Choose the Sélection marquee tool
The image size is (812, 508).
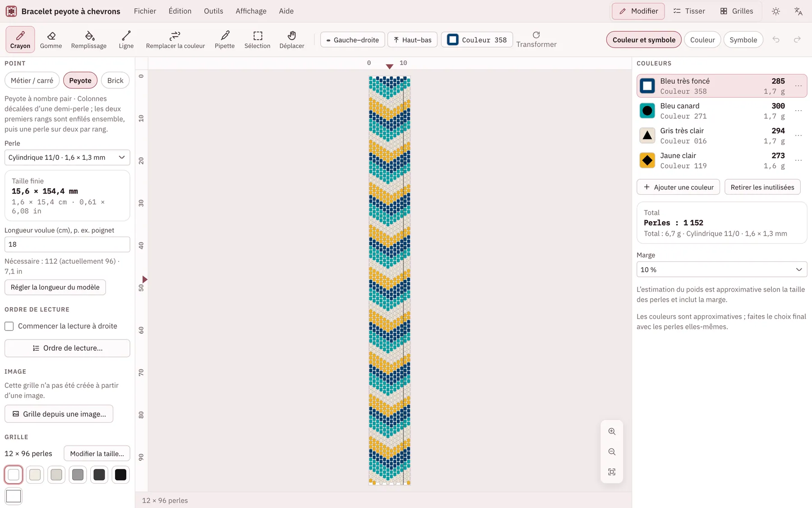pyautogui.click(x=258, y=39)
